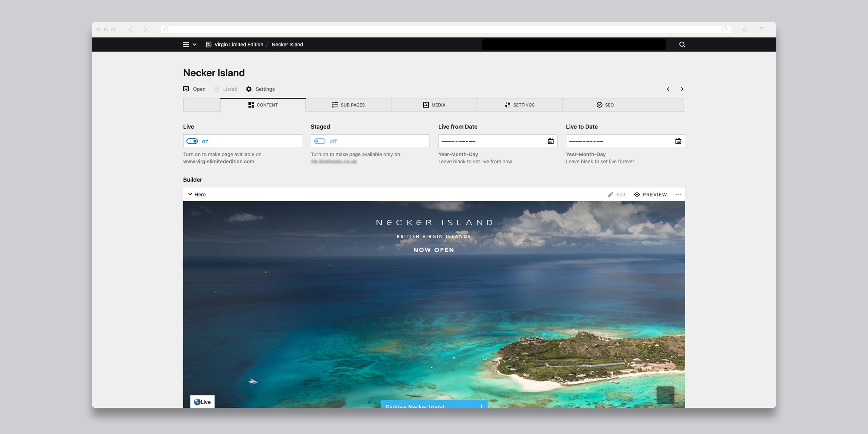This screenshot has height=434, width=868.
Task: Go to next page using right chevron
Action: click(682, 89)
